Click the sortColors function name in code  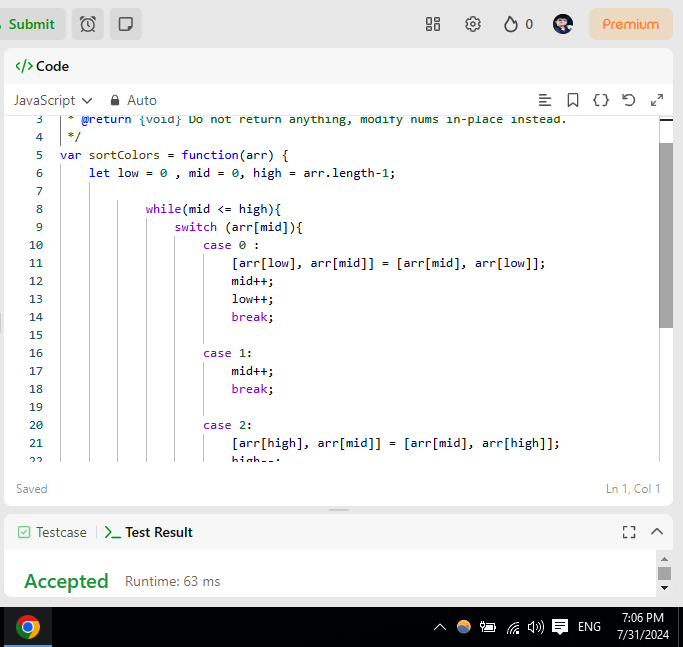pyautogui.click(x=124, y=155)
